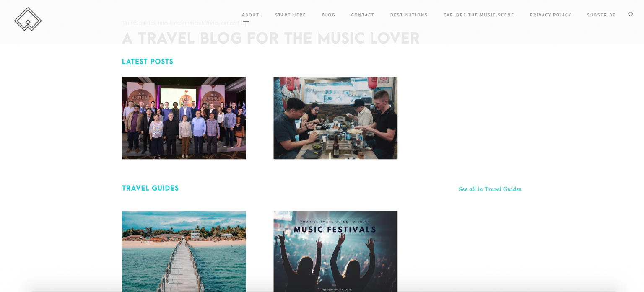This screenshot has height=292, width=644.
Task: Open the Banaue group photo post
Action: pyautogui.click(x=184, y=118)
